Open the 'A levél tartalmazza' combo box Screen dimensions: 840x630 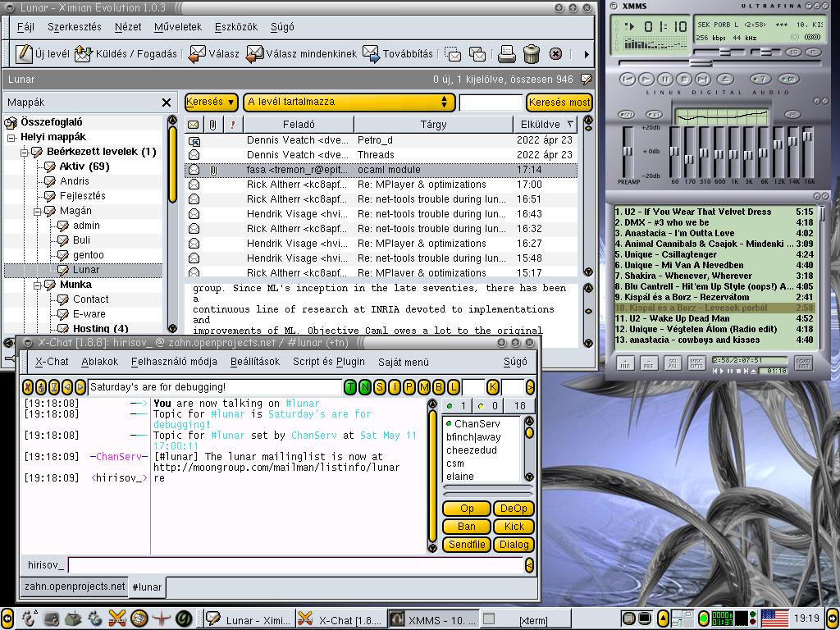pyautogui.click(x=349, y=103)
